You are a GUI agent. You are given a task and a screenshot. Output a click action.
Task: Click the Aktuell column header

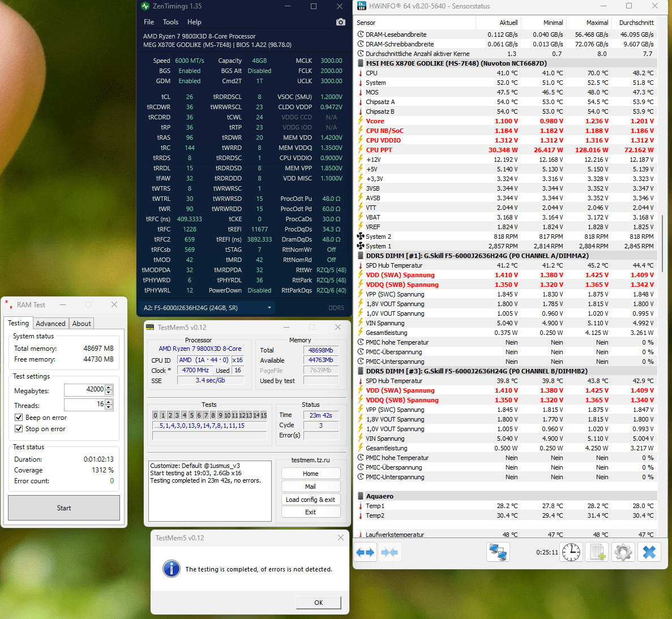pos(498,22)
